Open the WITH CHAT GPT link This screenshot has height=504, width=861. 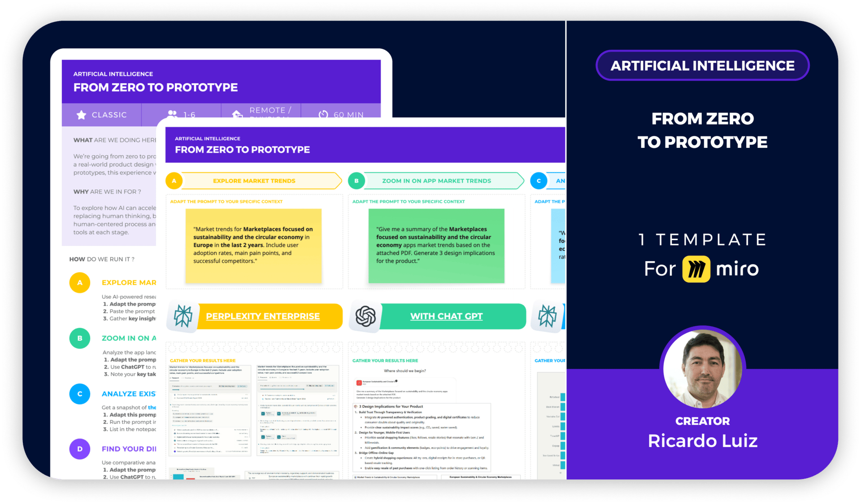point(446,316)
